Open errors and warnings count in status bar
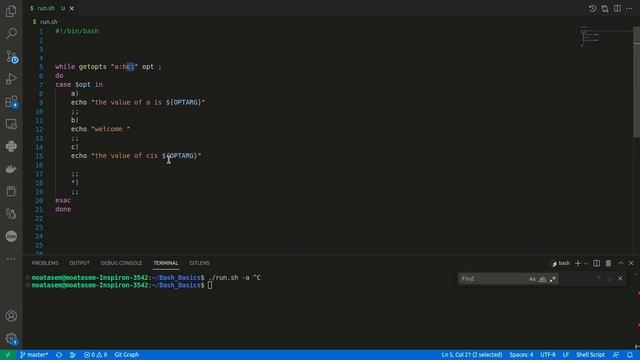The image size is (640, 360). (95, 355)
